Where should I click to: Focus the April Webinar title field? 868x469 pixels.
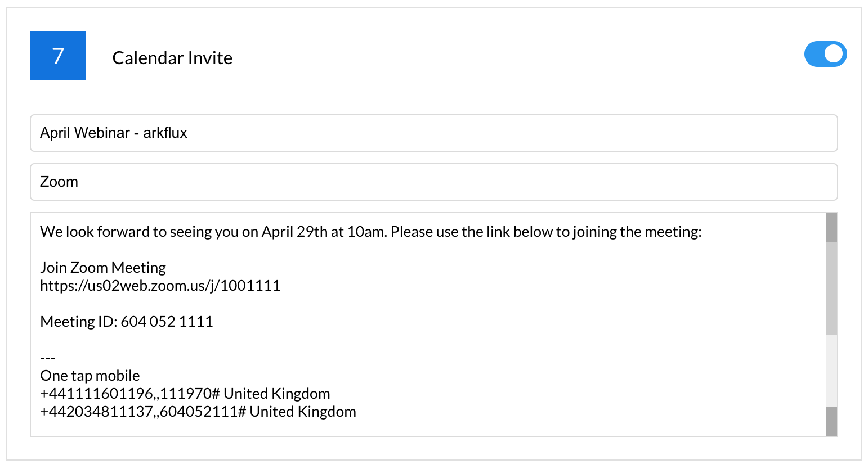click(433, 133)
